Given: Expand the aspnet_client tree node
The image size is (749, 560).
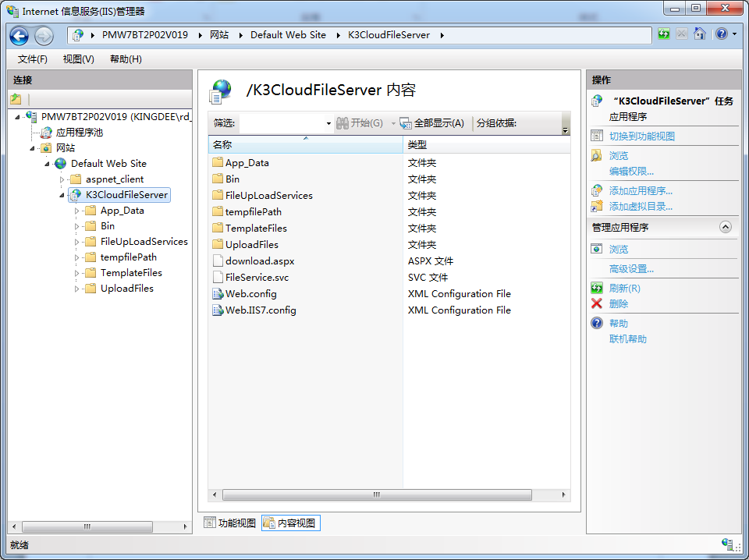Looking at the screenshot, I should click(x=62, y=179).
